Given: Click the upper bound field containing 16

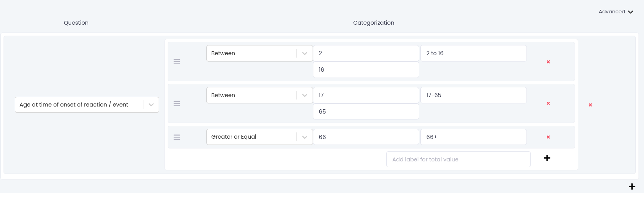Looking at the screenshot, I should (x=366, y=70).
